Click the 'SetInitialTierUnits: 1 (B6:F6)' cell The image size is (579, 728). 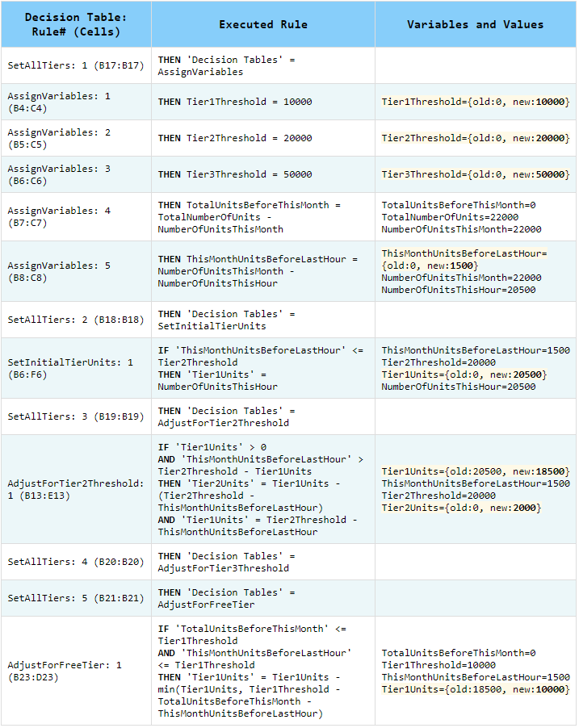pos(76,368)
